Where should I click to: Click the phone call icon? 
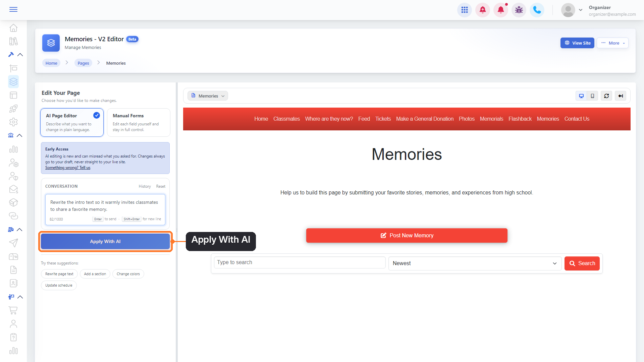537,10
